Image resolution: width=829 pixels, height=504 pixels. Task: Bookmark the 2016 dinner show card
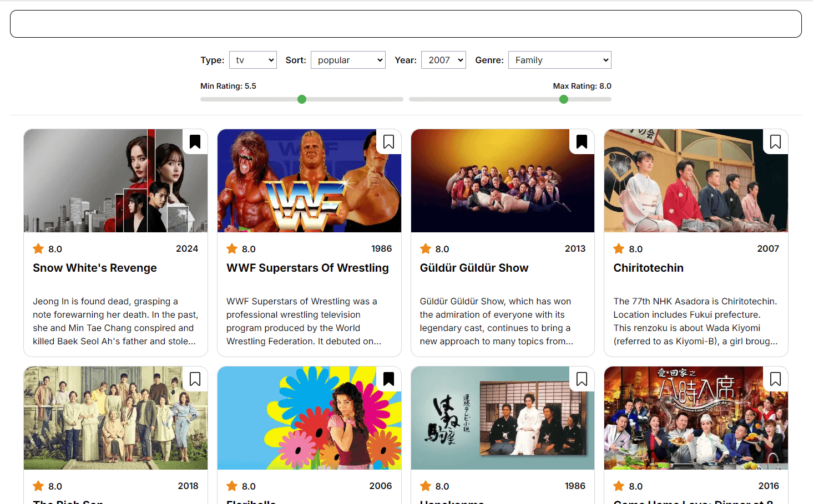coord(775,379)
